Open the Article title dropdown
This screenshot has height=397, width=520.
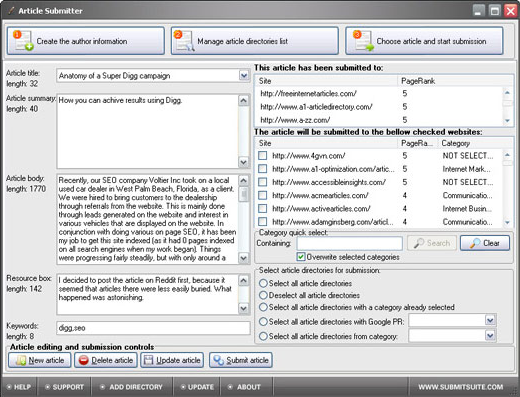(x=244, y=76)
